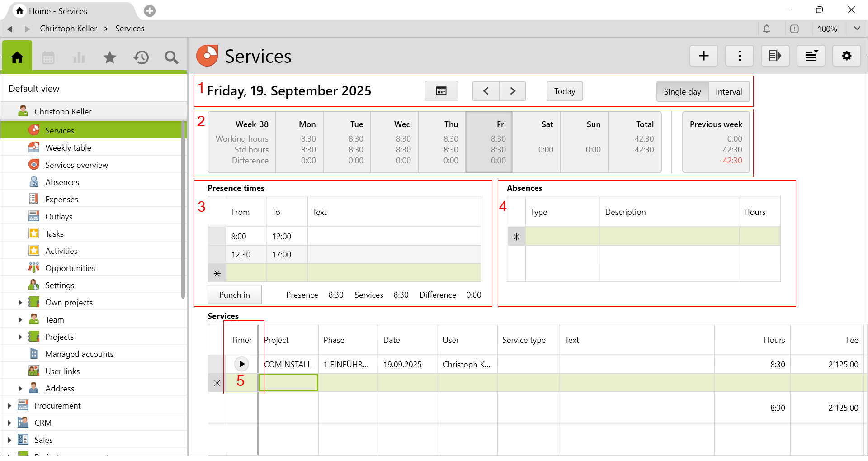Open the settings gear in Services header
Screen dimensions: 868x461
click(x=846, y=56)
